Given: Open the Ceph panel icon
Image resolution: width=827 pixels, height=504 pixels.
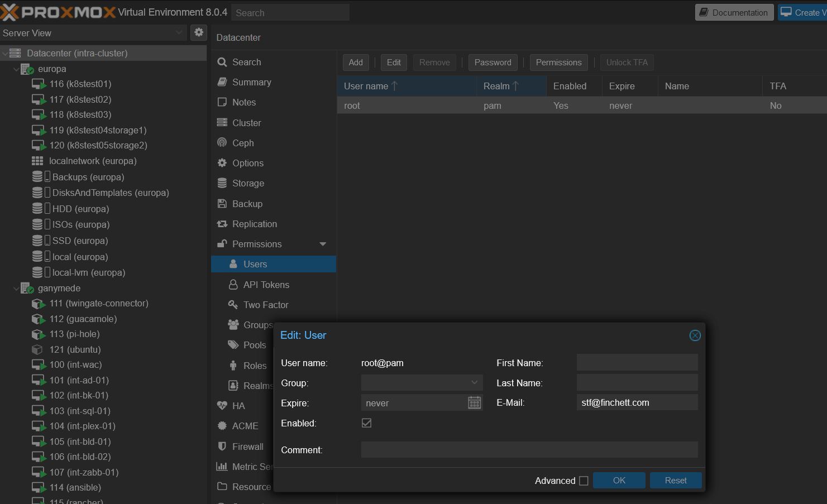Looking at the screenshot, I should tap(222, 143).
